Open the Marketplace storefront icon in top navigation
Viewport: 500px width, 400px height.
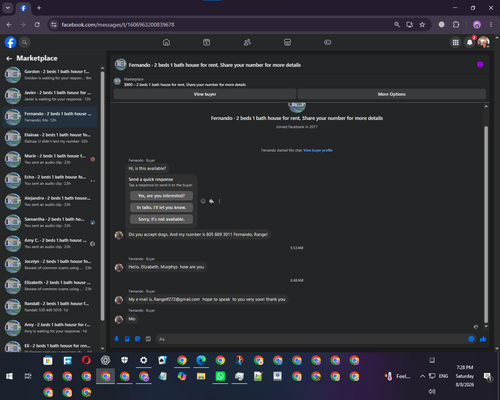pyautogui.click(x=287, y=42)
